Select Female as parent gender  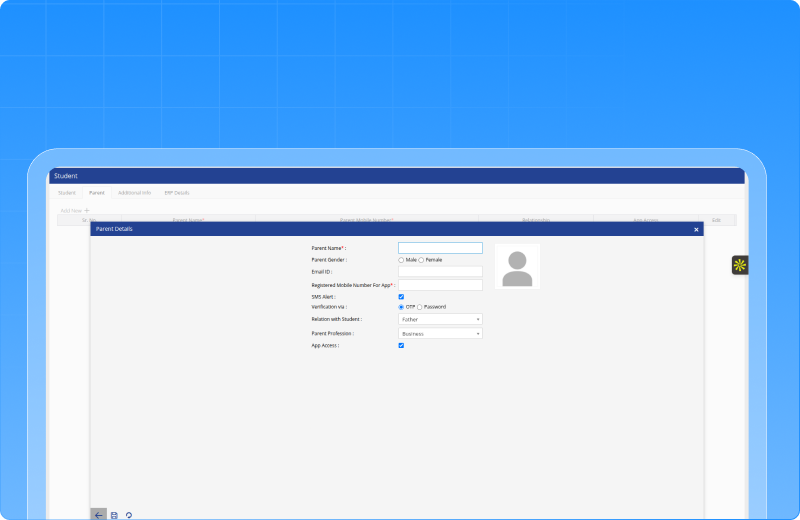(x=421, y=260)
